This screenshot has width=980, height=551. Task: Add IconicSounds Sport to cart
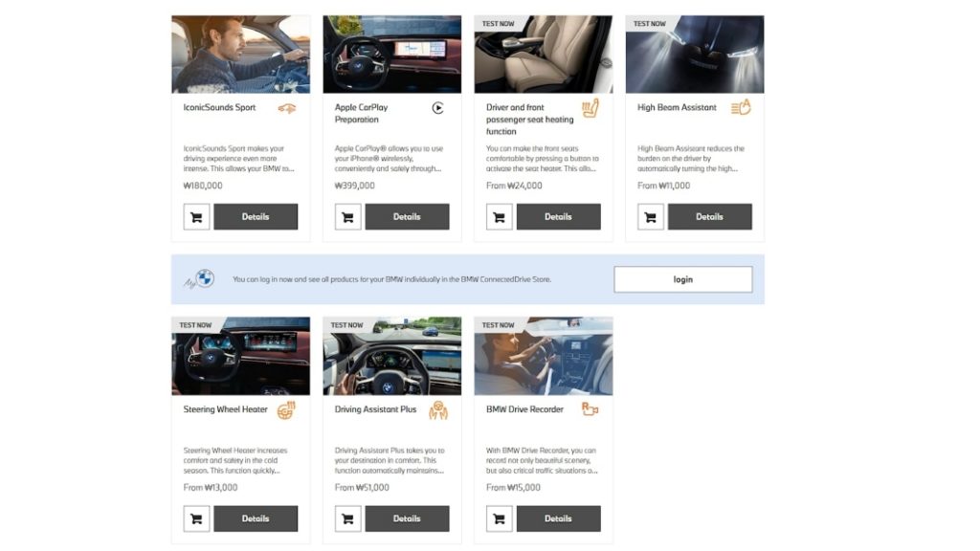coord(196,217)
